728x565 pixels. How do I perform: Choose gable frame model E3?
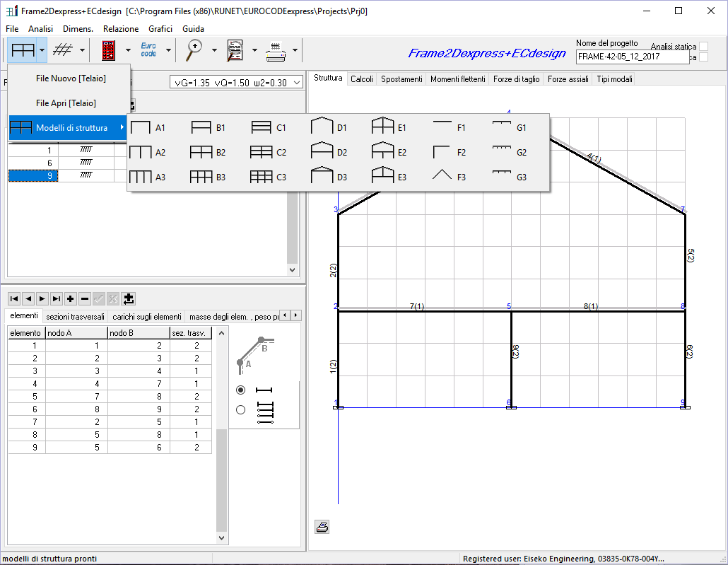pyautogui.click(x=389, y=176)
